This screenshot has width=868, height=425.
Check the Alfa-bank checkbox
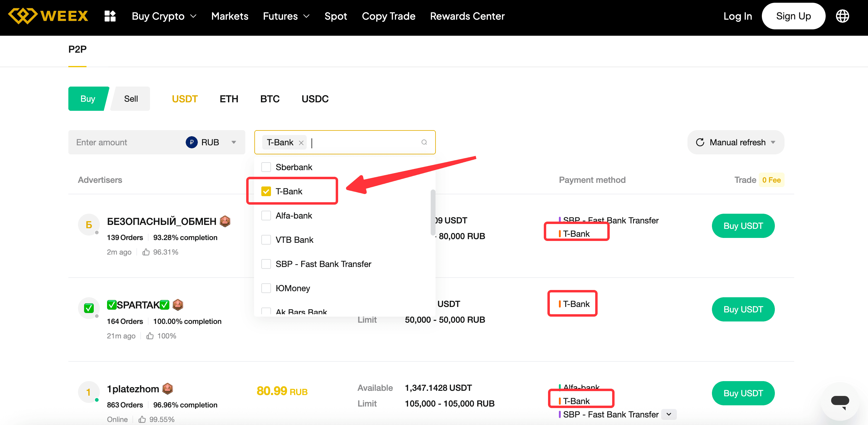(266, 216)
